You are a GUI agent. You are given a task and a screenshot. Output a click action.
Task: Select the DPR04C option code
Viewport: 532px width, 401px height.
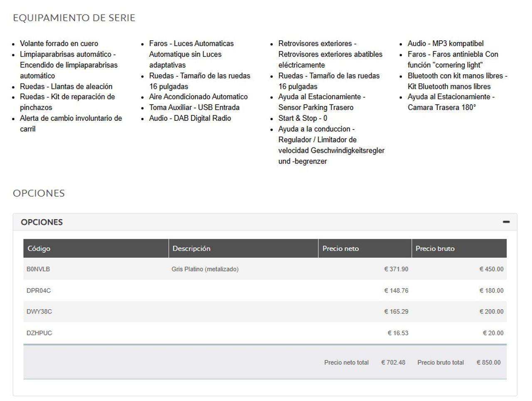(x=39, y=291)
